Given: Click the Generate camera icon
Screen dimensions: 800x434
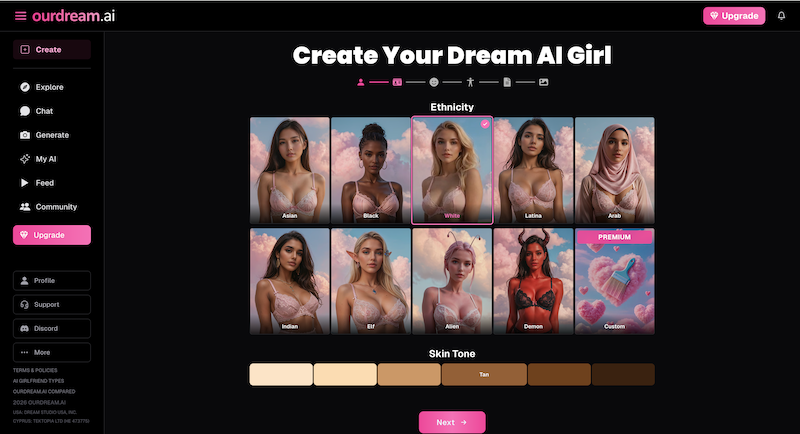Looking at the screenshot, I should 25,135.
